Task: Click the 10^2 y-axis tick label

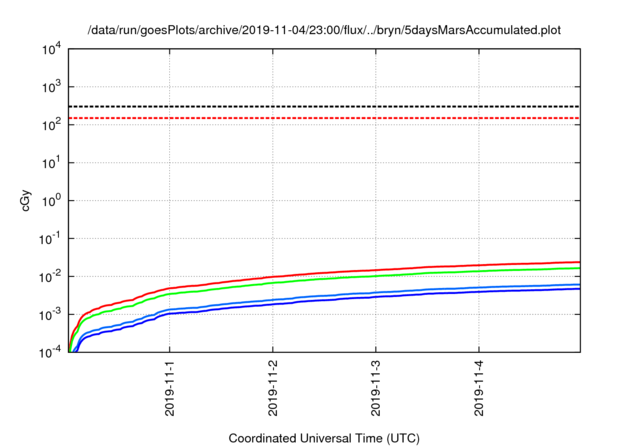Action: point(52,125)
